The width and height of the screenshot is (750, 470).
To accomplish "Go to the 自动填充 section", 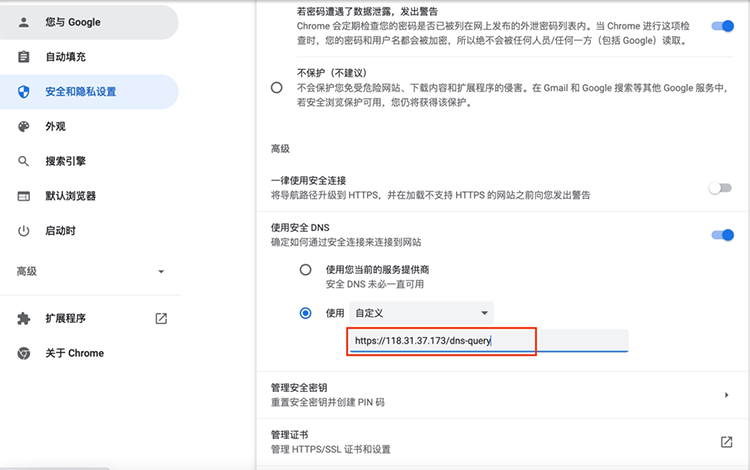I will point(89,57).
